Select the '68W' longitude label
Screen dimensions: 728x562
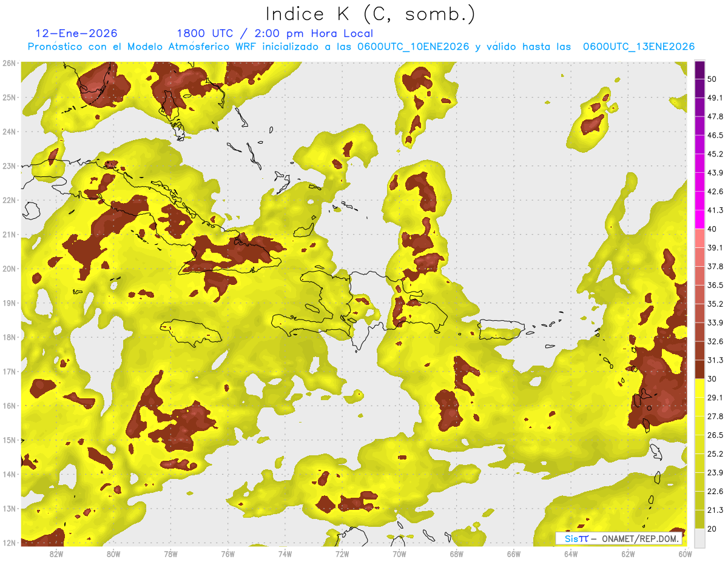point(456,554)
